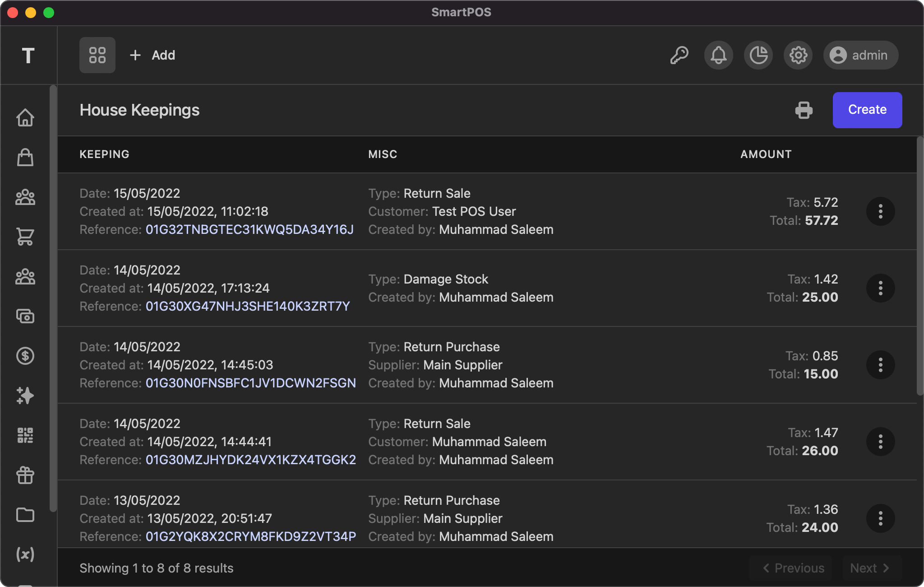Image resolution: width=924 pixels, height=587 pixels.
Task: Open the admin user menu
Action: [x=860, y=55]
